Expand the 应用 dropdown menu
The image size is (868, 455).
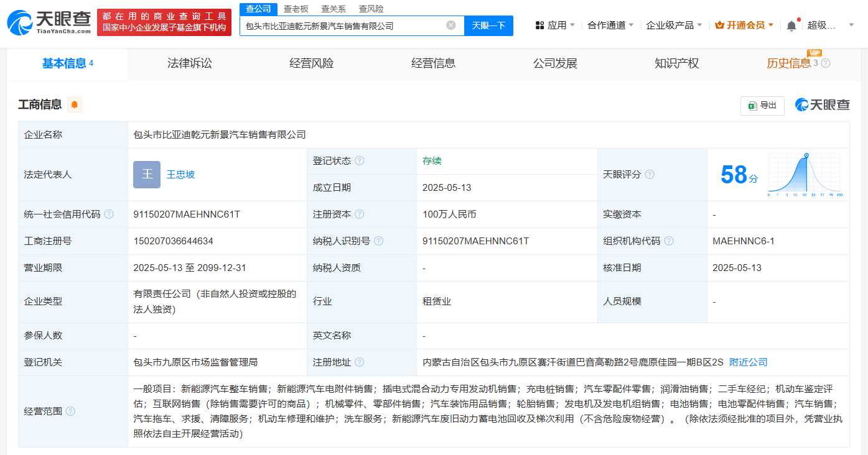click(x=557, y=25)
